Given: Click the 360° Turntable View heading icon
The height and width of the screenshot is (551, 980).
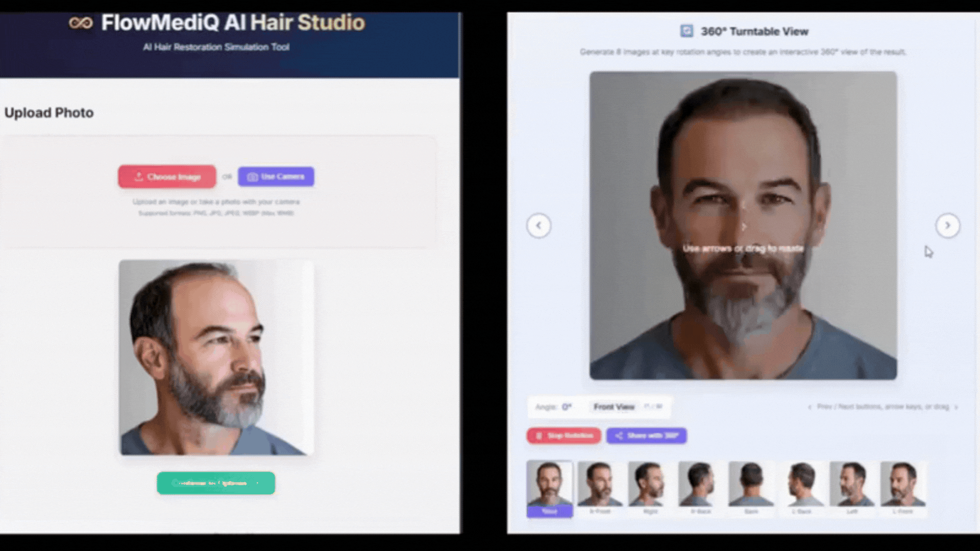Looking at the screenshot, I should (687, 31).
